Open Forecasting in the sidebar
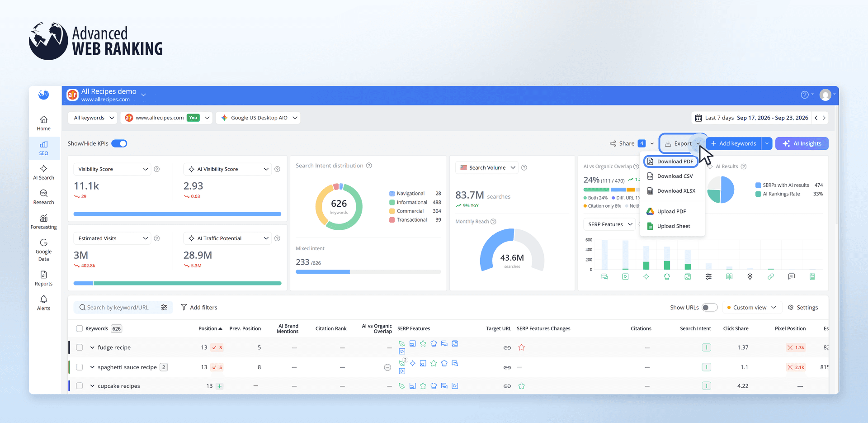The height and width of the screenshot is (423, 868). click(43, 222)
